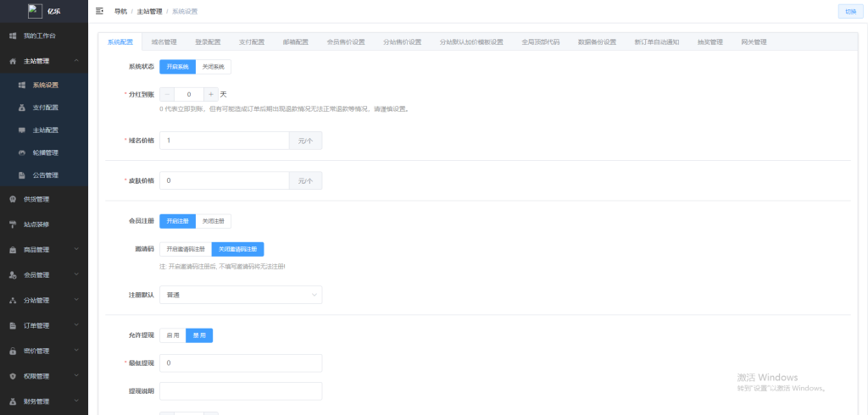Click the 站点装修 paint roller icon

click(13, 224)
